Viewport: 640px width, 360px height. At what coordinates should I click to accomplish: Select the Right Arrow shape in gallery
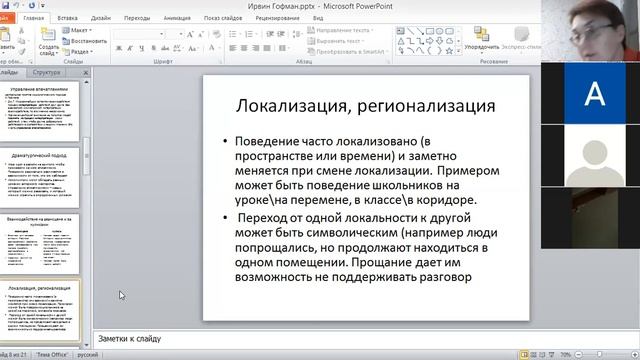pyautogui.click(x=430, y=41)
